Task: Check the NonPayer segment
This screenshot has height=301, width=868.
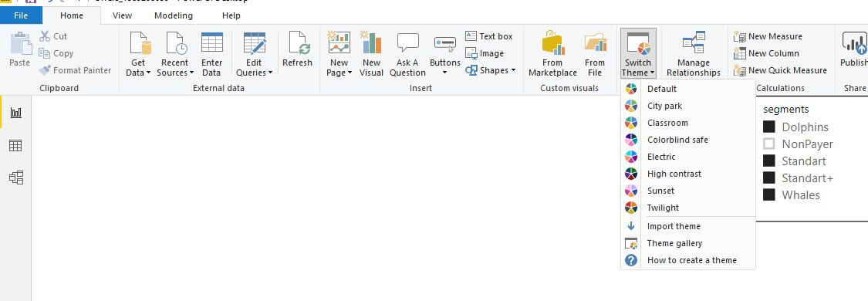Action: 769,144
